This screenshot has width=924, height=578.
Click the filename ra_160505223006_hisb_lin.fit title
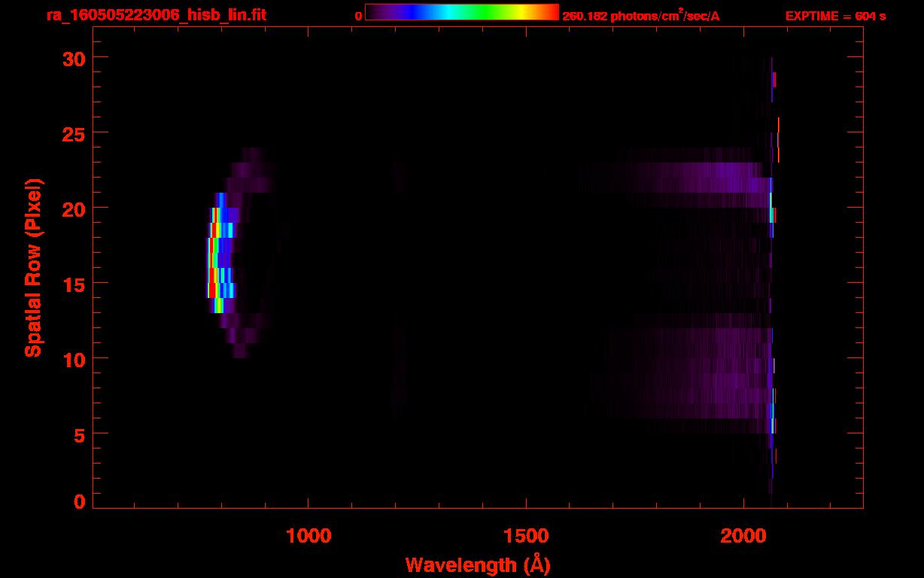pos(156,15)
